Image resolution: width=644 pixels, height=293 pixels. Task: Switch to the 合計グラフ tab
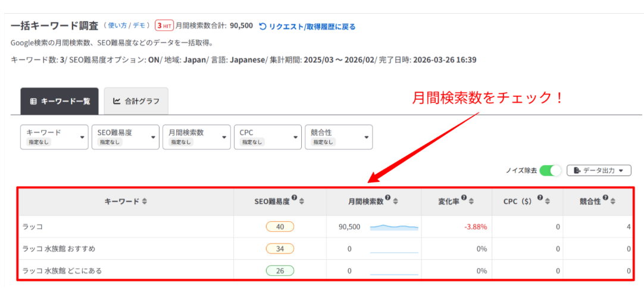coord(136,101)
